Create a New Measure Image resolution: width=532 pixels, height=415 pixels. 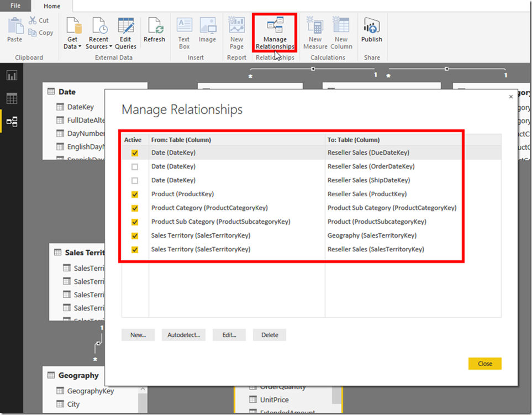pos(315,33)
